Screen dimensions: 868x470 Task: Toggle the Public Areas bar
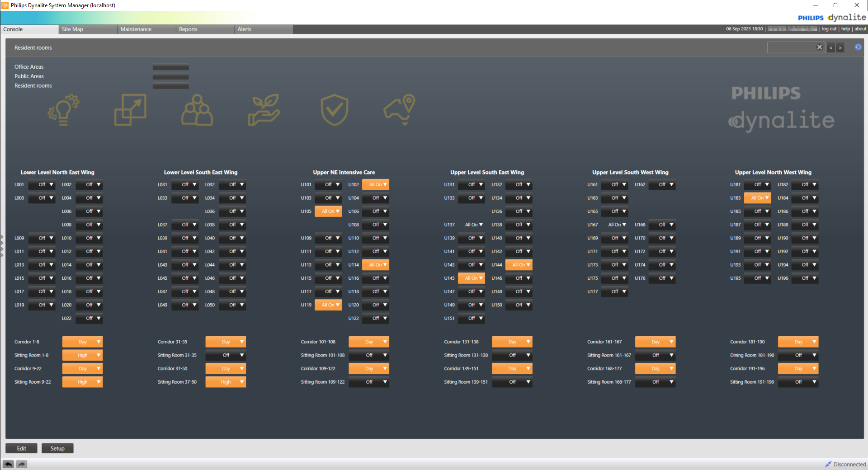tap(170, 77)
